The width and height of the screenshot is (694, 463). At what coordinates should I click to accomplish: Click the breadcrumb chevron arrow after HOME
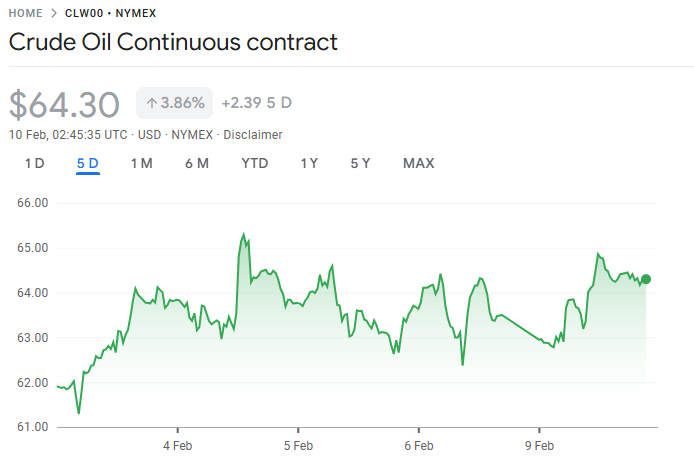click(53, 13)
